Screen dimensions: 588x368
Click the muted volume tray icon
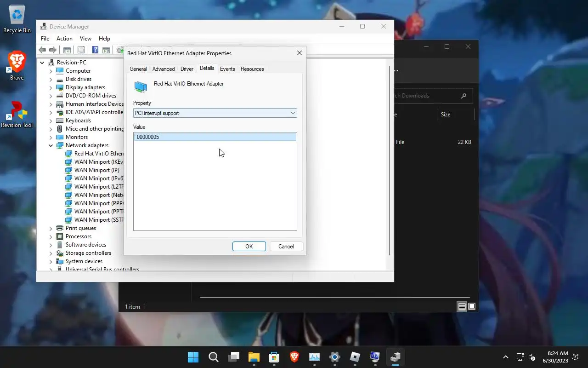[532, 357]
